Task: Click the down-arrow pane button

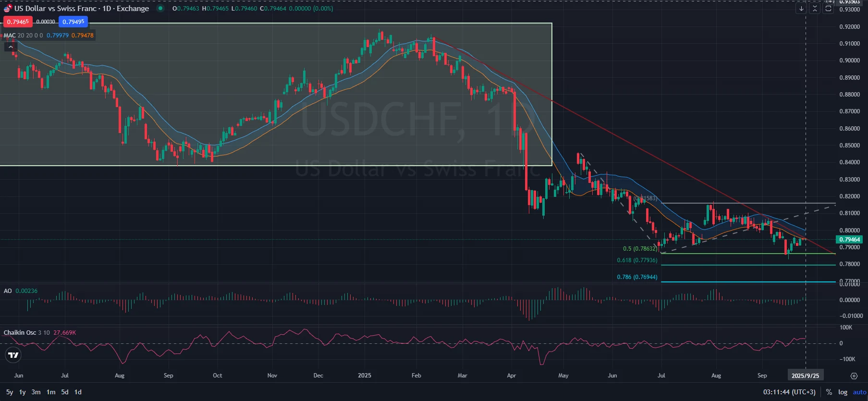Action: pyautogui.click(x=801, y=9)
